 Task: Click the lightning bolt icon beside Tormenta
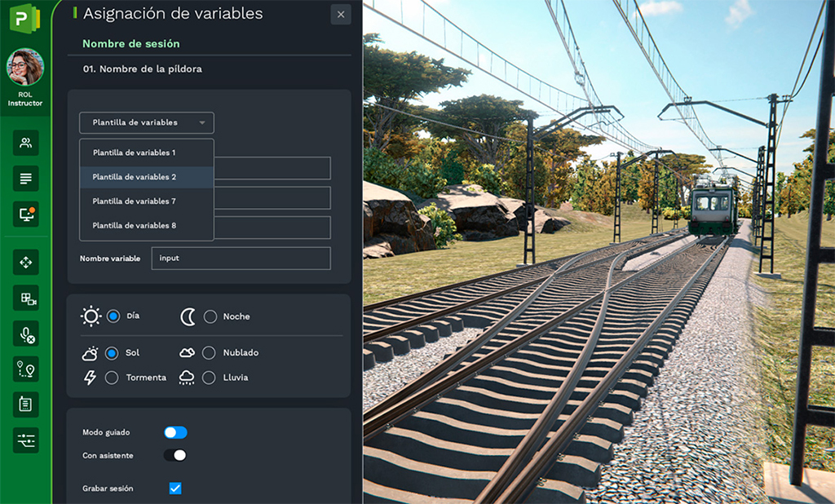[x=90, y=378]
